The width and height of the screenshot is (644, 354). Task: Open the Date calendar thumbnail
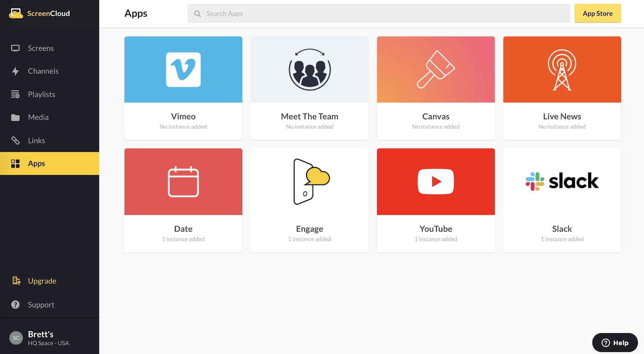tap(183, 182)
